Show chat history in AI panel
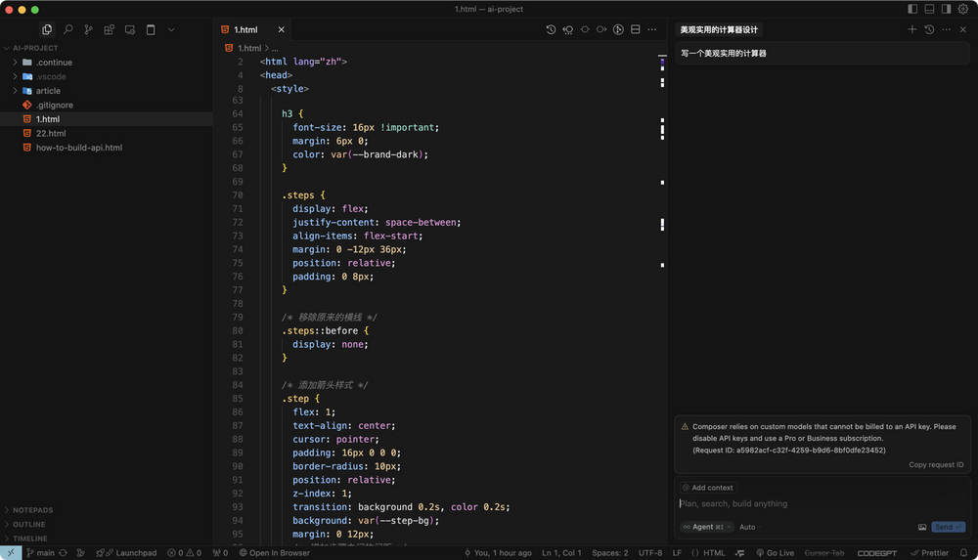The image size is (978, 560). point(929,30)
